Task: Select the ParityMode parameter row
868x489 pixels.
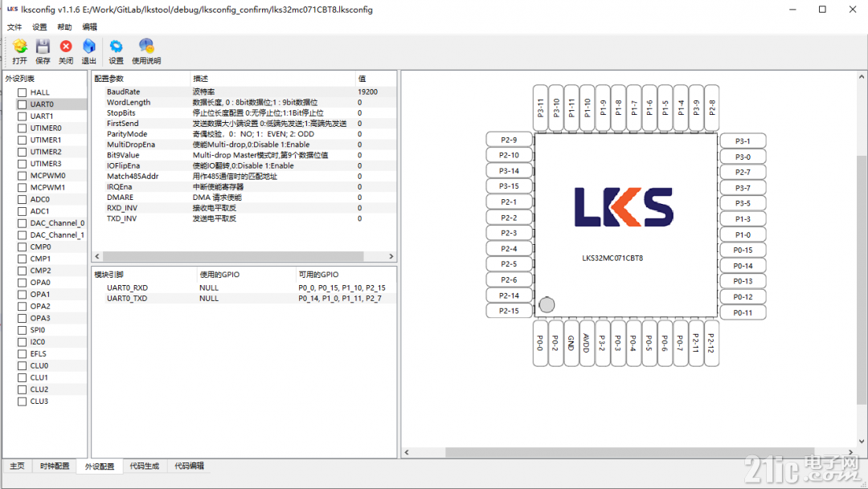Action: [244, 134]
